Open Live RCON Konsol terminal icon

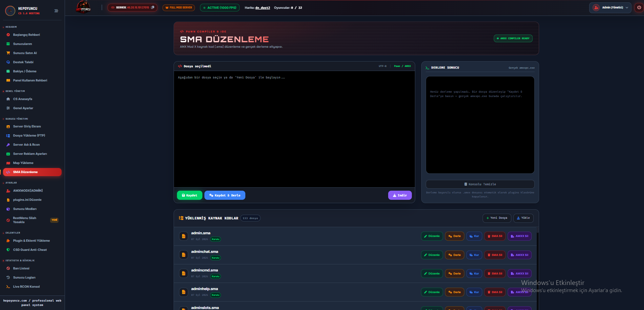[8, 287]
